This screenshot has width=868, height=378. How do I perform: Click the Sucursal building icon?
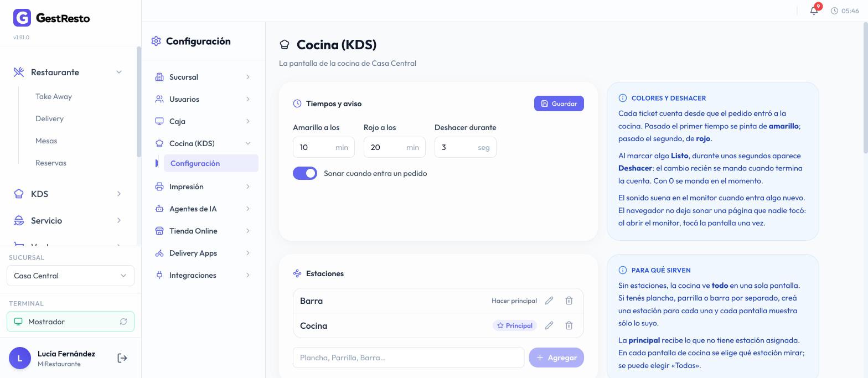pos(159,77)
